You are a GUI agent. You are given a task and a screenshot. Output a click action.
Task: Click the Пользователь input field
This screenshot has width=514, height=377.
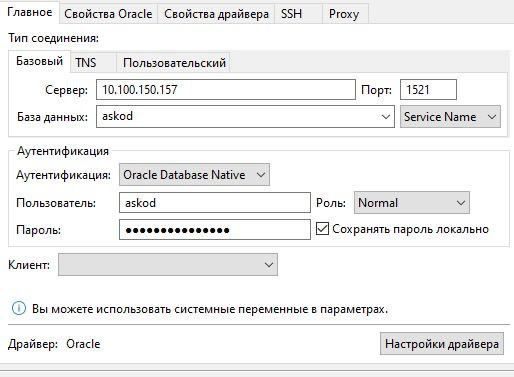[x=215, y=202]
